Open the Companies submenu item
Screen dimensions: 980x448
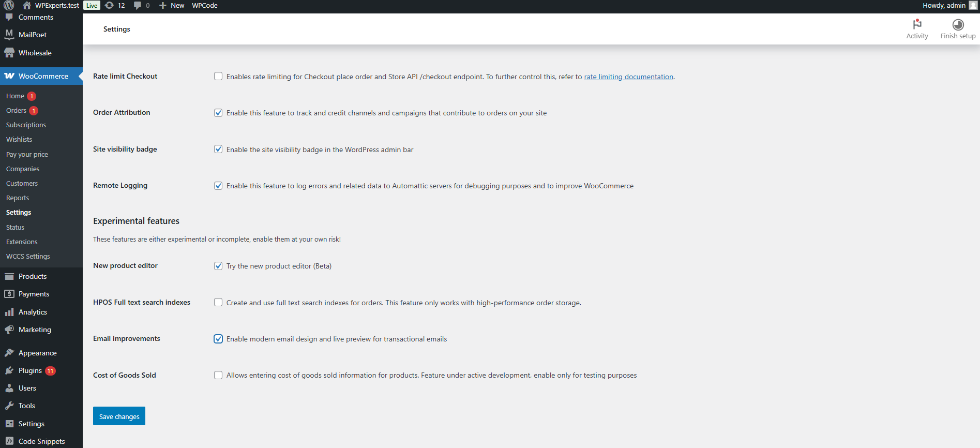23,169
